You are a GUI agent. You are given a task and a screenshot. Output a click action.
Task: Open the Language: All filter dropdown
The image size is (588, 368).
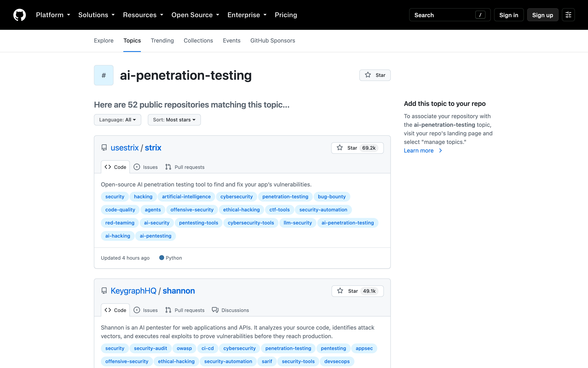[118, 120]
